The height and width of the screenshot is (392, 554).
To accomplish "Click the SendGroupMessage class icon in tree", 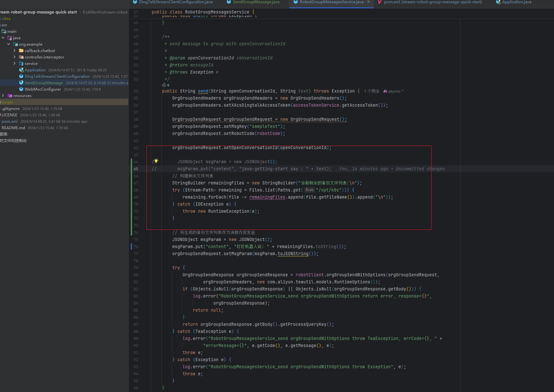I will (x=21, y=83).
